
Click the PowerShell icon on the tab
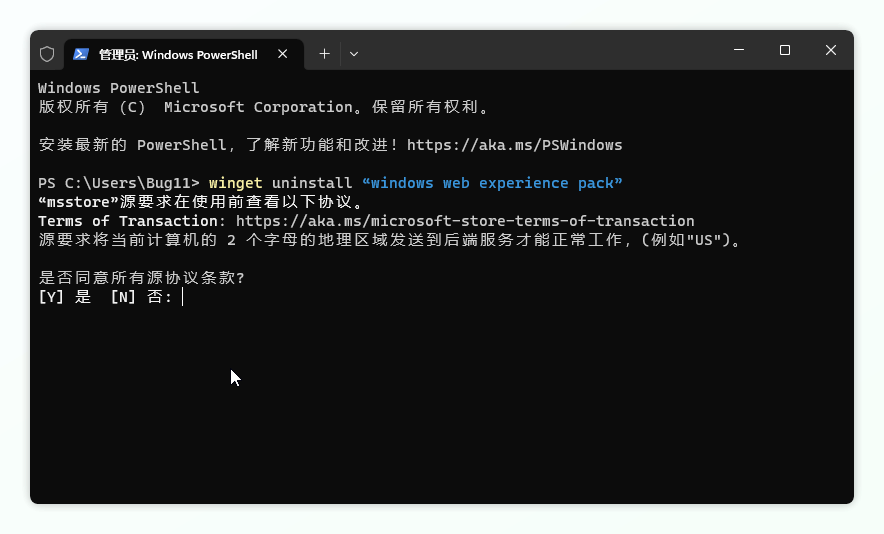pyautogui.click(x=81, y=54)
